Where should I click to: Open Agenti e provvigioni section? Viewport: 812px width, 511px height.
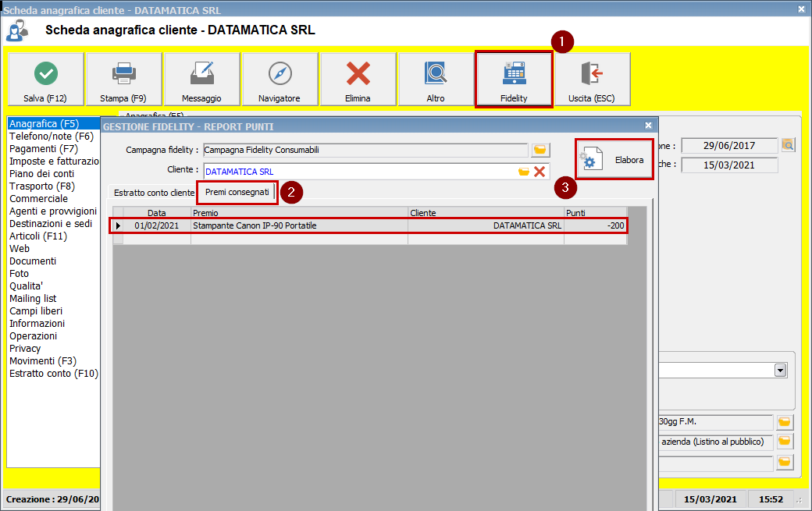[53, 211]
